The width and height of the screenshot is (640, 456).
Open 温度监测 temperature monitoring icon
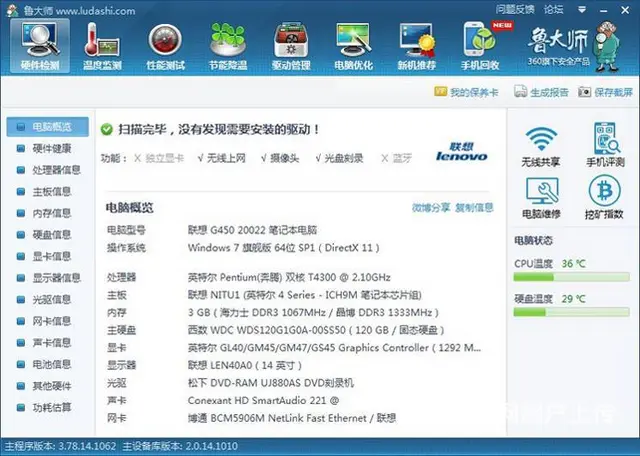102,46
